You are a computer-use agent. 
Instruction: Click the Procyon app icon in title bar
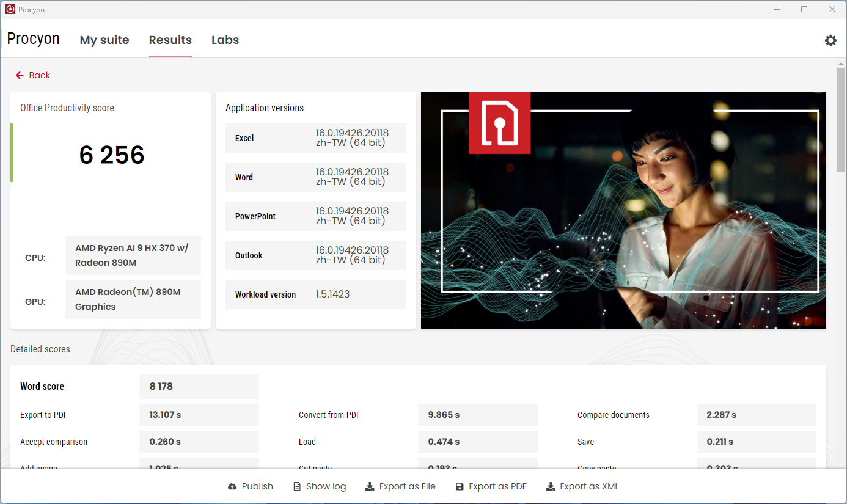pos(10,9)
